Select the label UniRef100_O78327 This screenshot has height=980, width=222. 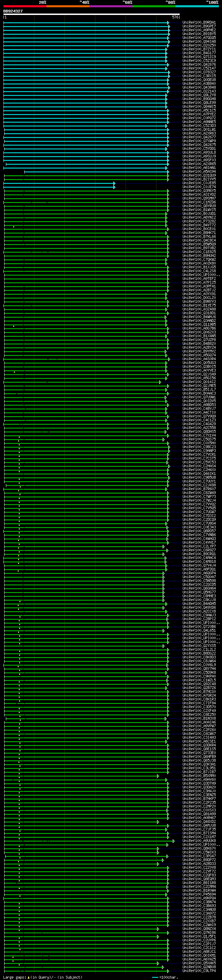point(199,72)
